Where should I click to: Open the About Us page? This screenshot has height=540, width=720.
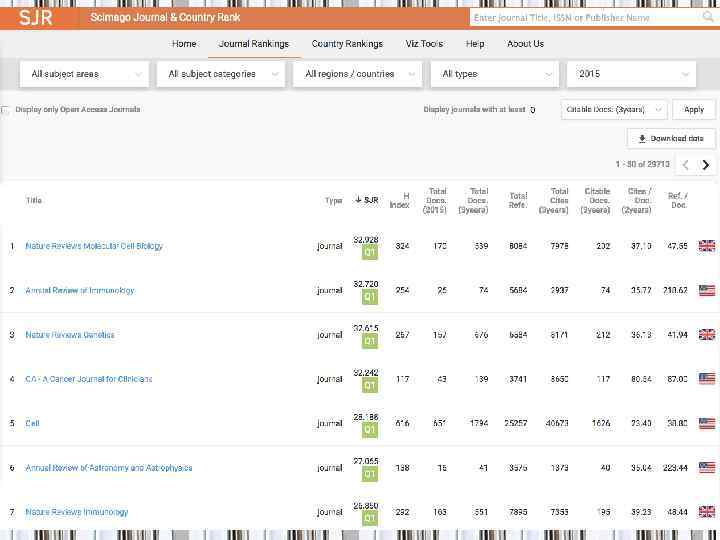click(525, 44)
